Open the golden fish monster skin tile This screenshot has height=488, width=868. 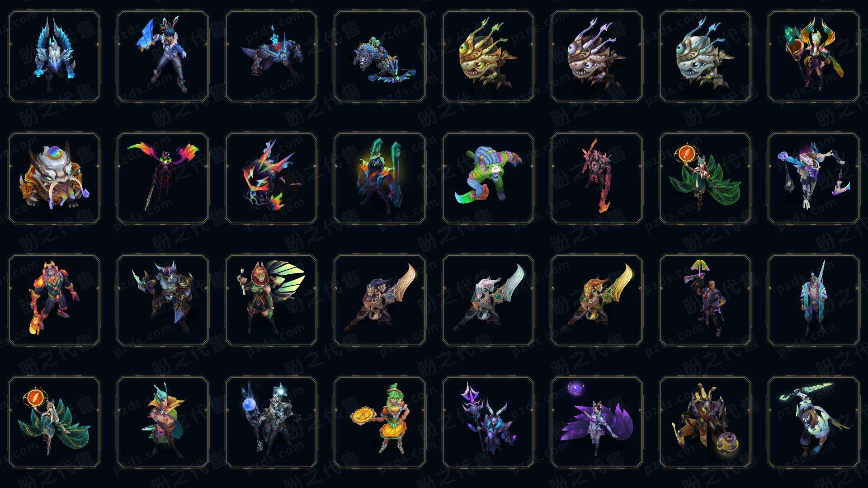(488, 56)
